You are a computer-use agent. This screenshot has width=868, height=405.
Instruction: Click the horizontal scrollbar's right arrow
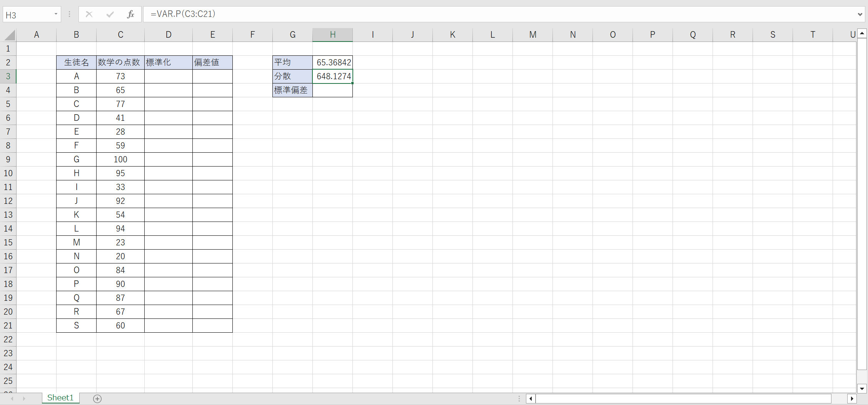click(x=853, y=398)
